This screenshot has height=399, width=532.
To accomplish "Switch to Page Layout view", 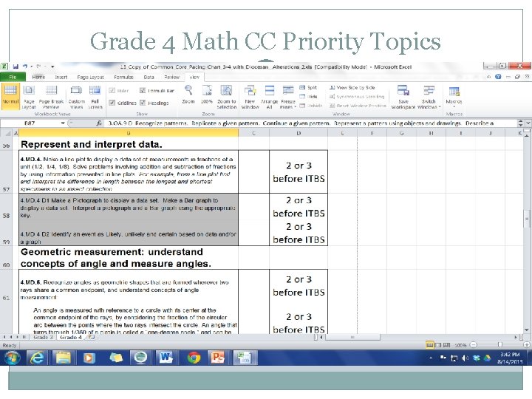I will pos(29,97).
